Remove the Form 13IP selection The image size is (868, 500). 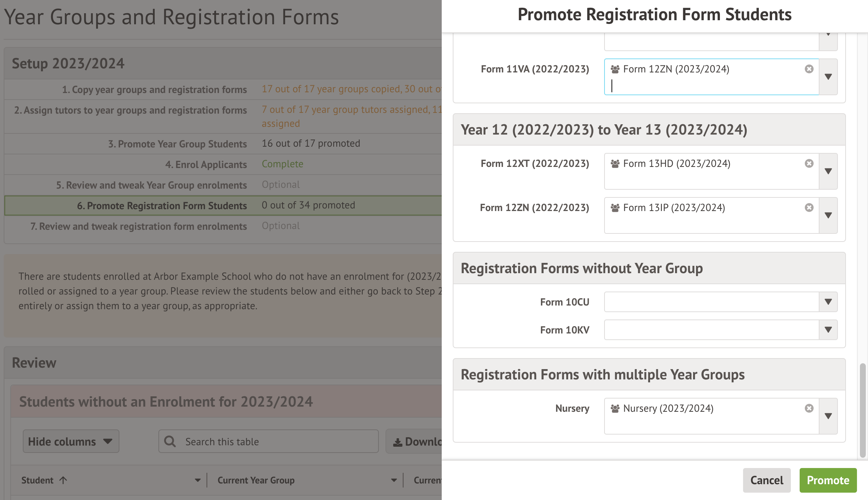(x=809, y=208)
